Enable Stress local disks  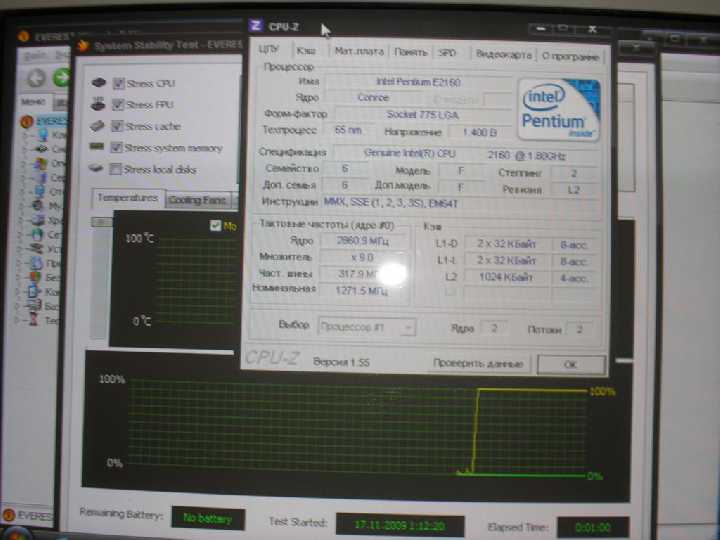click(115, 169)
